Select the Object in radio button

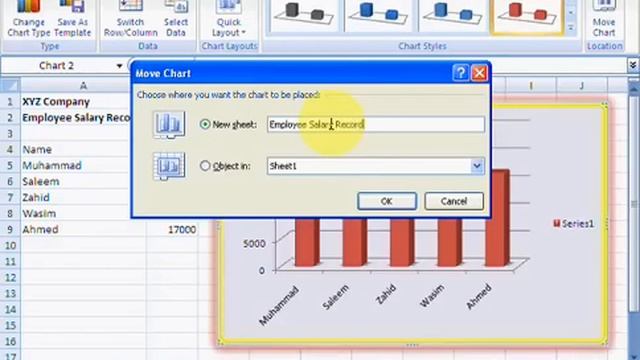[205, 166]
